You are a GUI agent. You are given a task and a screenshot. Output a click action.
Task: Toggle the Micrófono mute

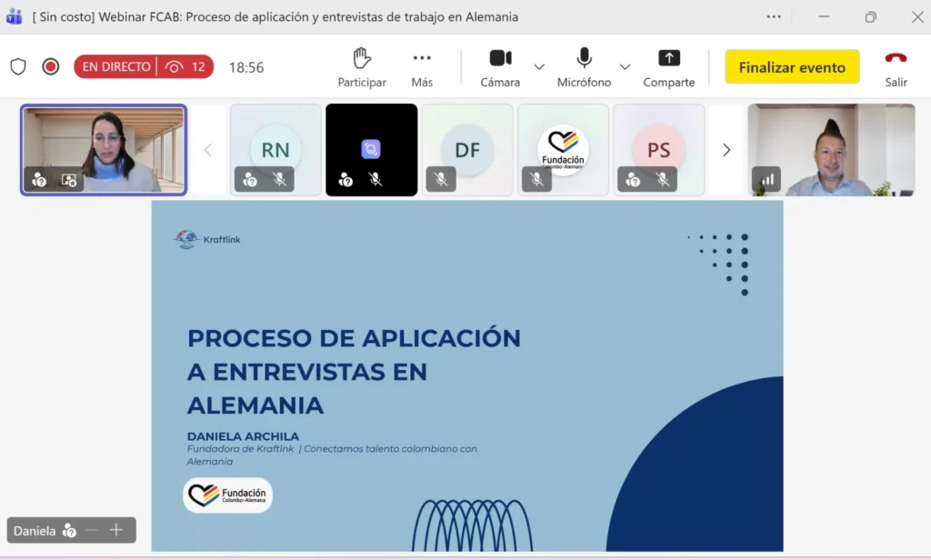coord(584,67)
